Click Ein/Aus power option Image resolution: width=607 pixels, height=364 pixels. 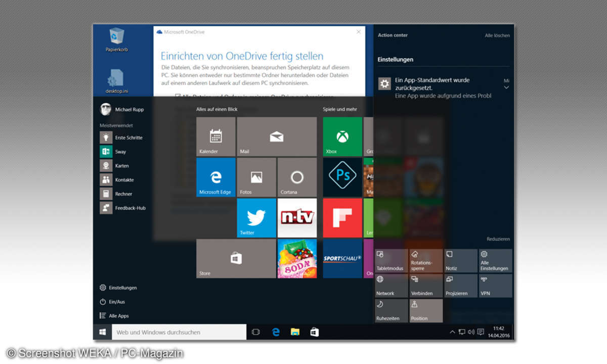pyautogui.click(x=112, y=302)
